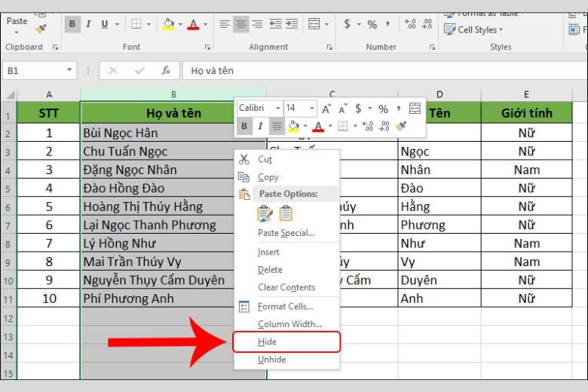Viewport: 588px width, 392px height.
Task: Click Merge & Center on the mini toolbar
Action: tap(415, 109)
